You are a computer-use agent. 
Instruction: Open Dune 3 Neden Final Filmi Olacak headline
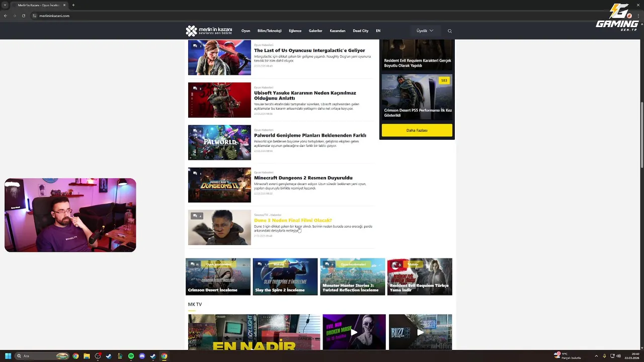[293, 220]
